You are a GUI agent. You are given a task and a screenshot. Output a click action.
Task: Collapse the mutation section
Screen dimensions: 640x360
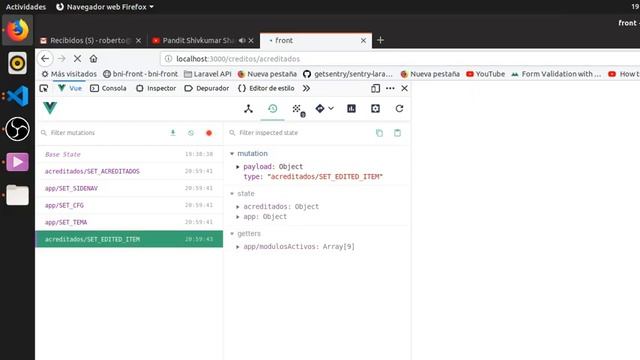(232, 153)
